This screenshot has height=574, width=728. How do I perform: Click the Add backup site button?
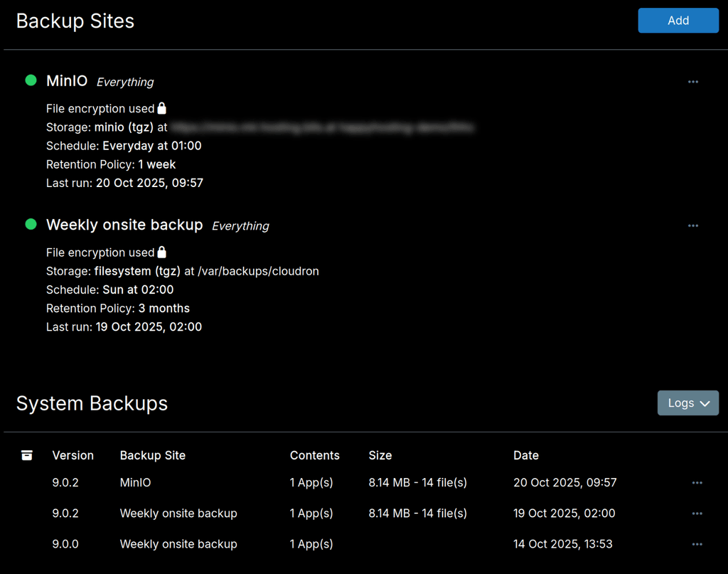[x=678, y=21]
